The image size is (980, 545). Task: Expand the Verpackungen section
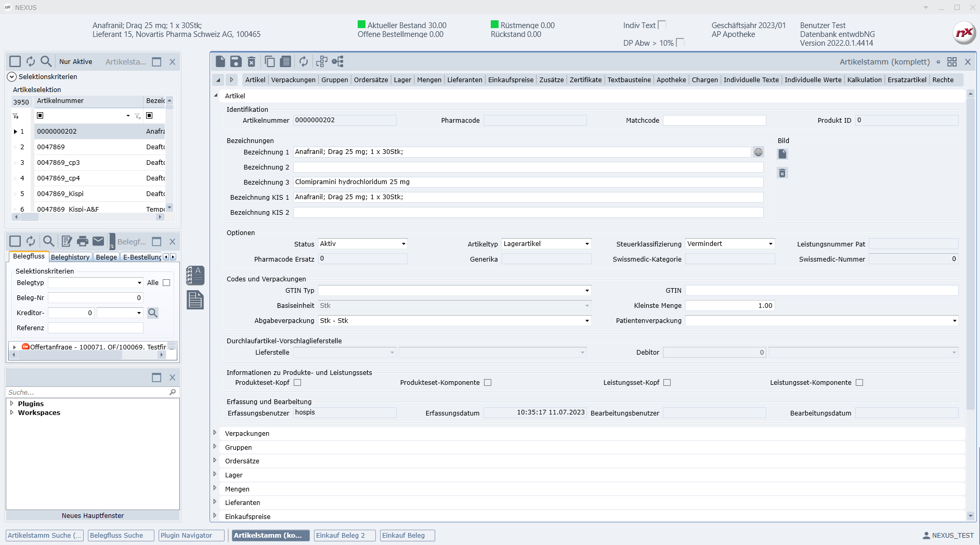(215, 433)
